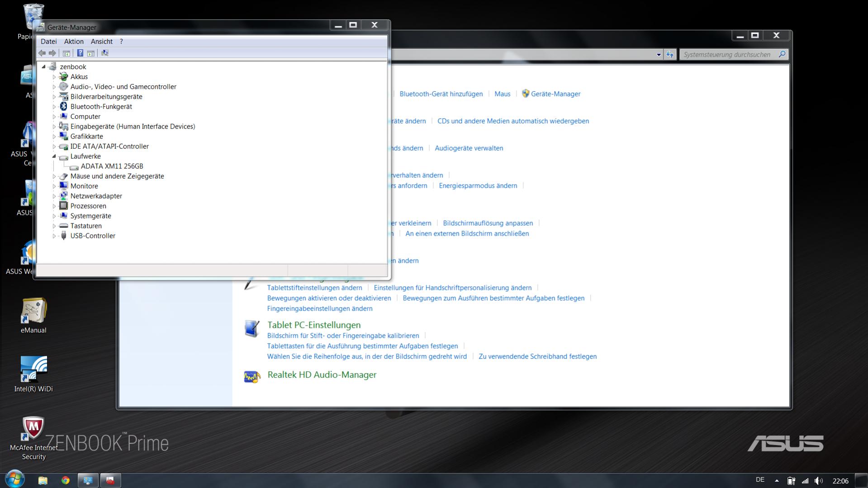The width and height of the screenshot is (868, 488).
Task: Select Mäuse und andere Zeigegeräte entry
Action: [117, 176]
